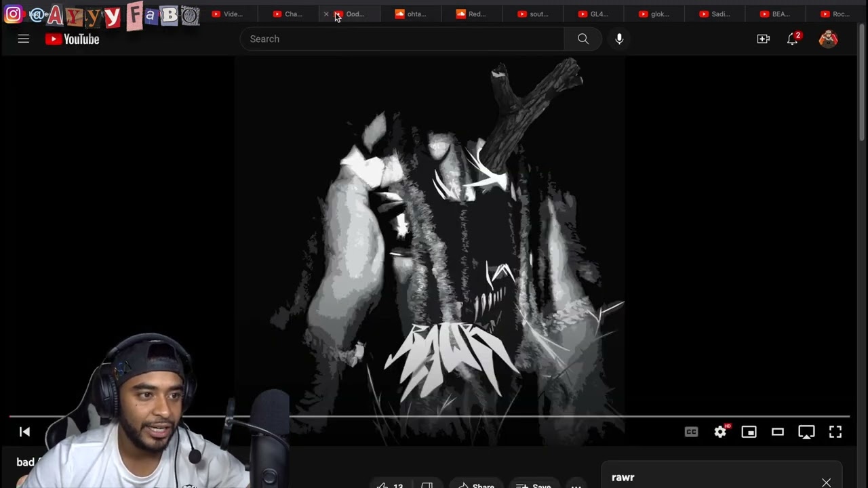
Task: Switch to the 'Vide...' browser tab
Action: pyautogui.click(x=227, y=14)
